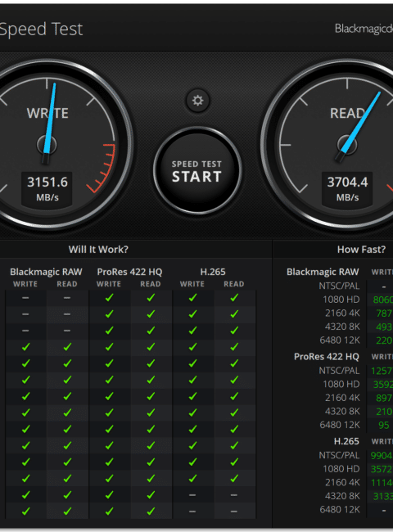
Task: Select H.265 heading in Will It Work
Action: point(213,272)
